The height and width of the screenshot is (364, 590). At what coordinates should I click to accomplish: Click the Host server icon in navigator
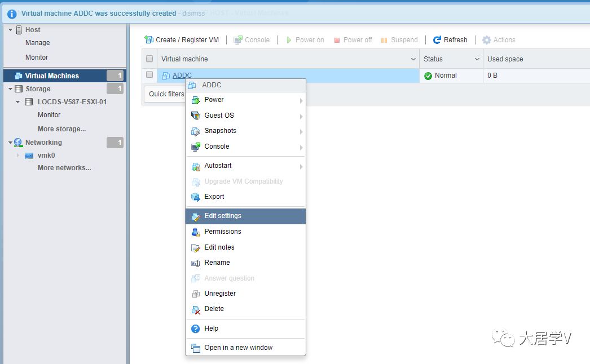click(x=19, y=30)
